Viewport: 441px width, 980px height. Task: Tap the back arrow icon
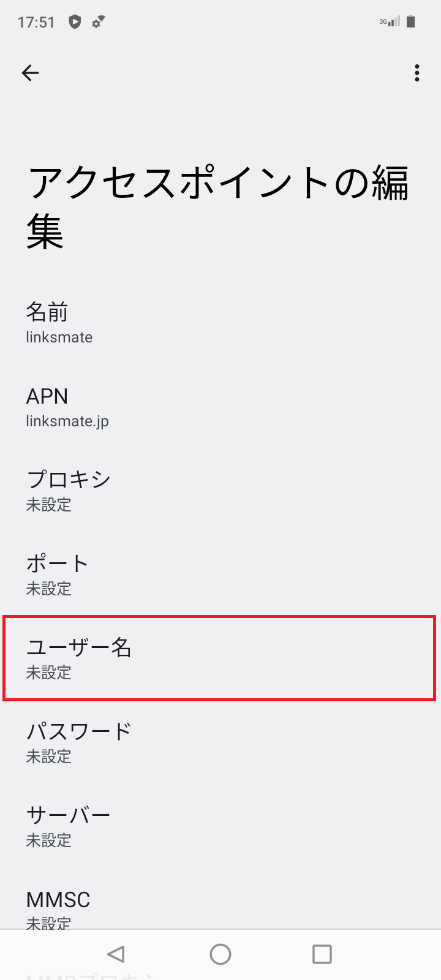click(x=30, y=73)
